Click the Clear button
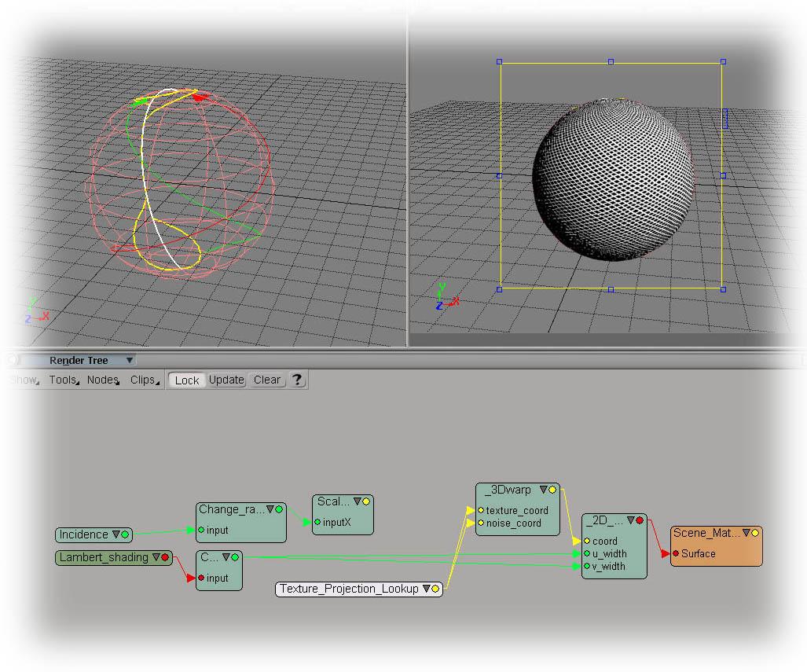 coord(266,380)
